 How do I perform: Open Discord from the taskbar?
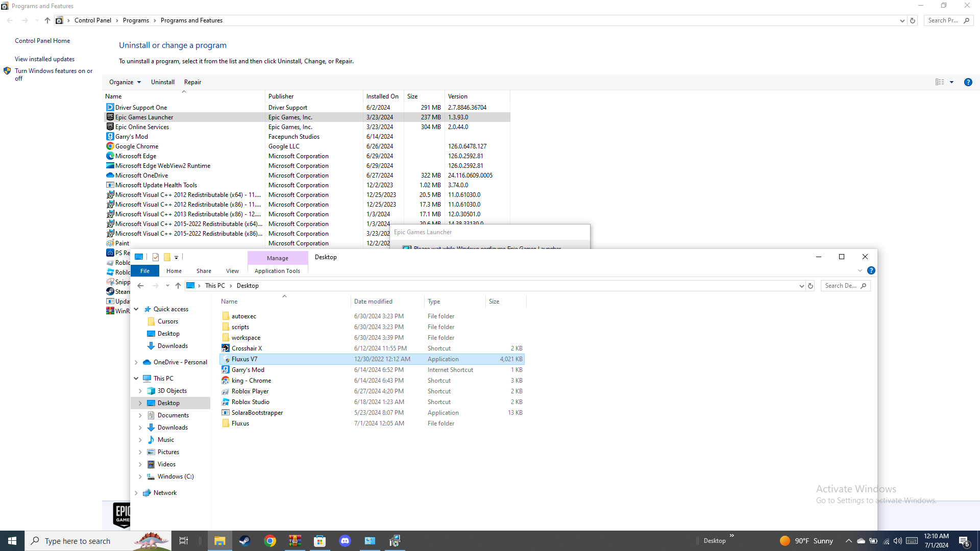pyautogui.click(x=345, y=541)
